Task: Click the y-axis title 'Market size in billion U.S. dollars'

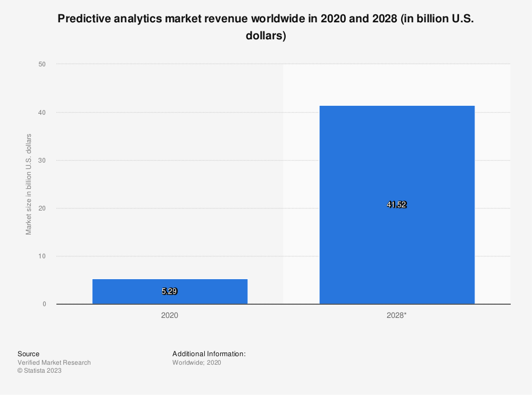Action: (x=29, y=184)
